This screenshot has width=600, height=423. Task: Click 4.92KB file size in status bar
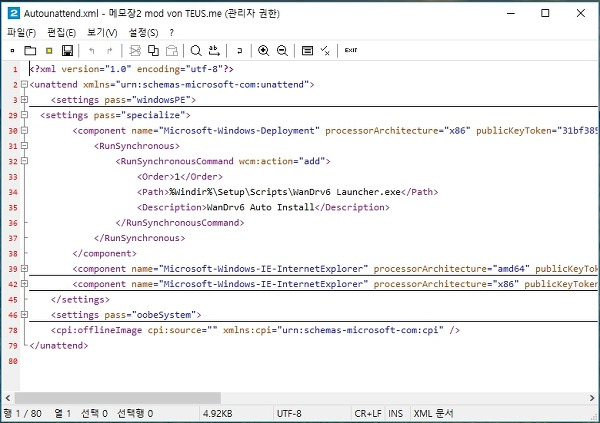[x=217, y=414]
